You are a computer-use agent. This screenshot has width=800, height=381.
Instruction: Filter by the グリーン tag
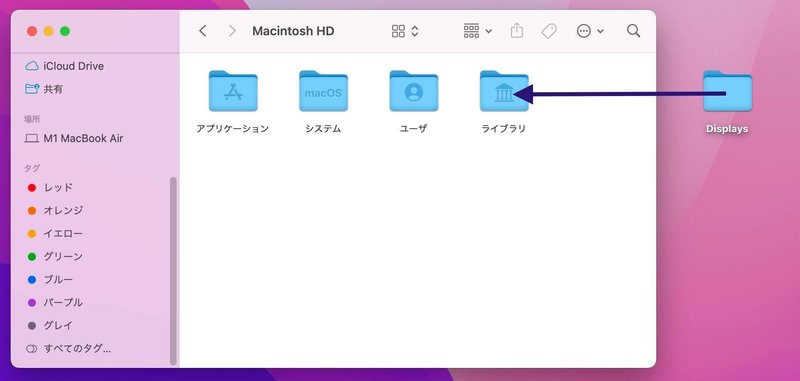point(55,257)
